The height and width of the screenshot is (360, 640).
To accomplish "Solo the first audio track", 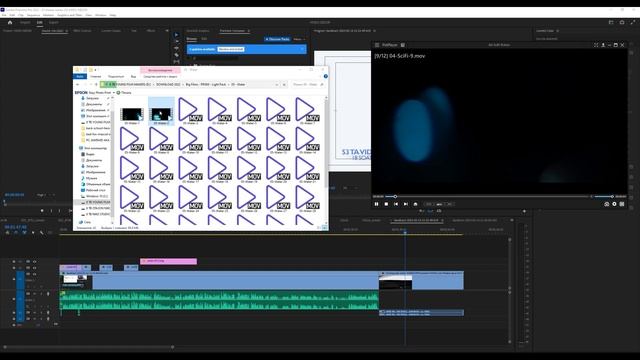I will (41, 293).
